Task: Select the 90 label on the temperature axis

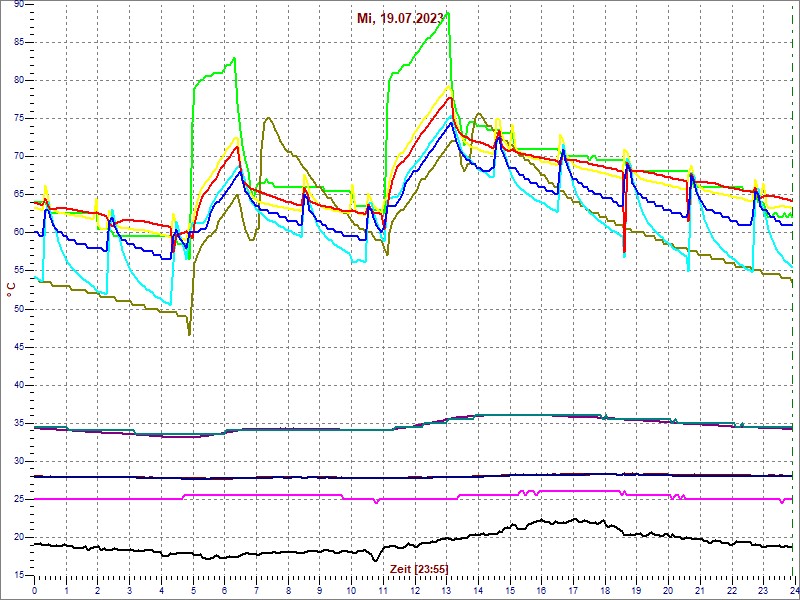Action: 18,4
